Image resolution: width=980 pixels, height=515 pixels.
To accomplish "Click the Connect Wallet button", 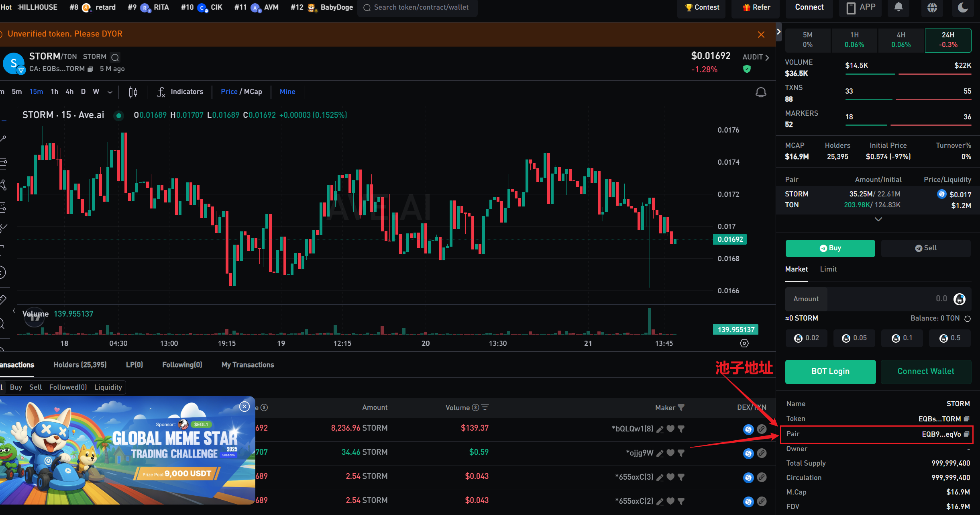I will click(926, 372).
